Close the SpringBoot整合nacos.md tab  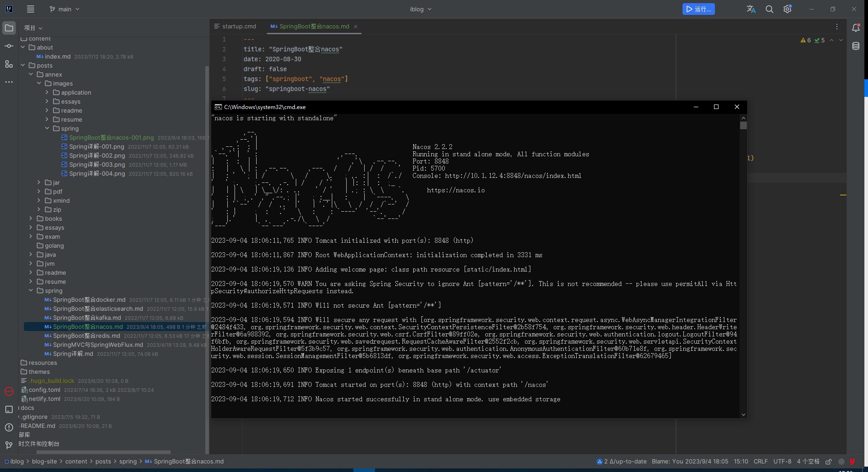[356, 27]
